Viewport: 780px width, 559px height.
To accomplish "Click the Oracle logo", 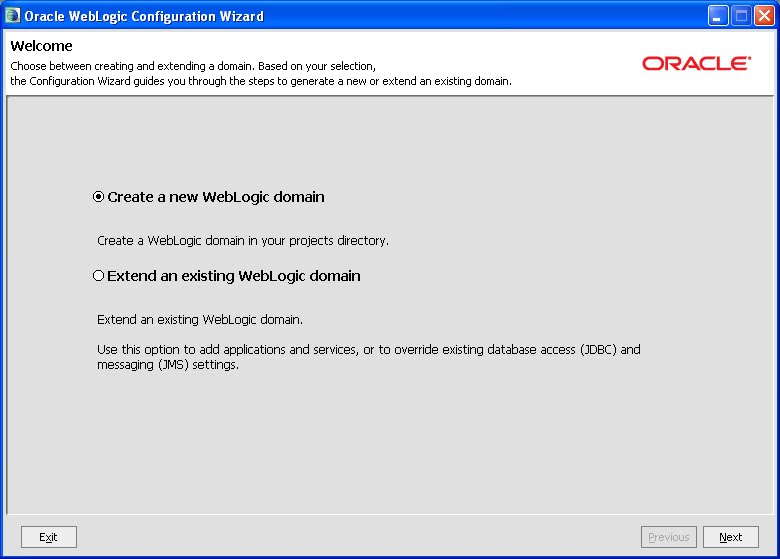I will pos(696,63).
